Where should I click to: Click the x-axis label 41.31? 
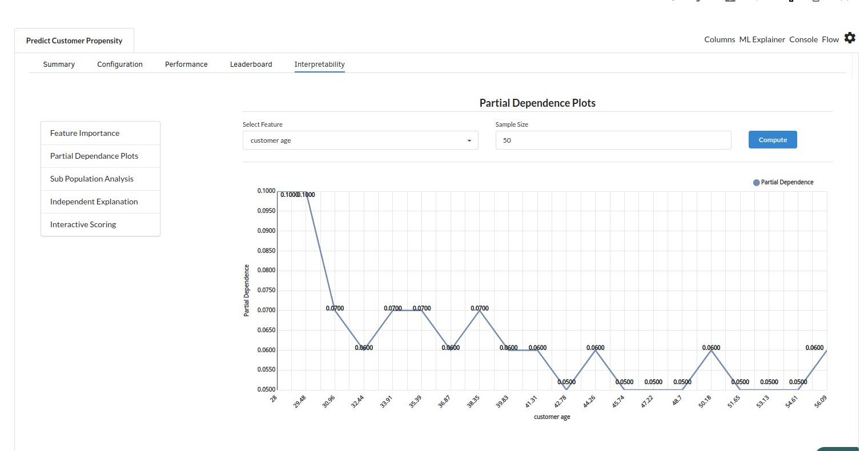point(531,401)
